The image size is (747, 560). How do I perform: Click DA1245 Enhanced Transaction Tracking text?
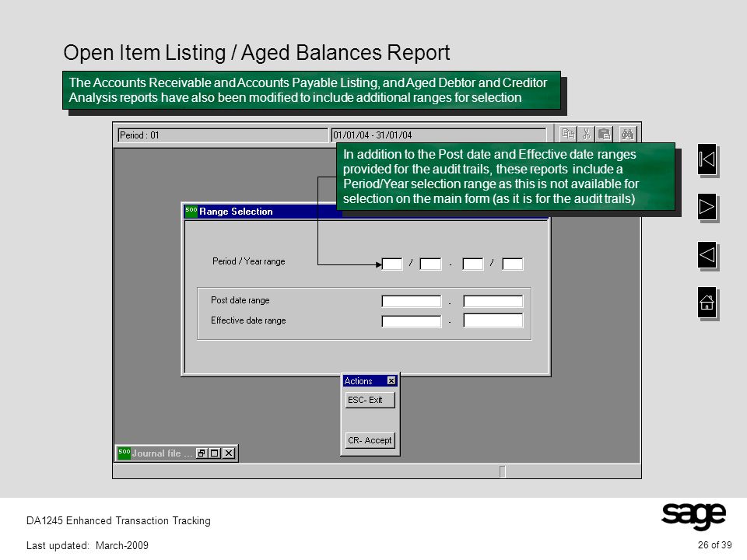click(118, 520)
